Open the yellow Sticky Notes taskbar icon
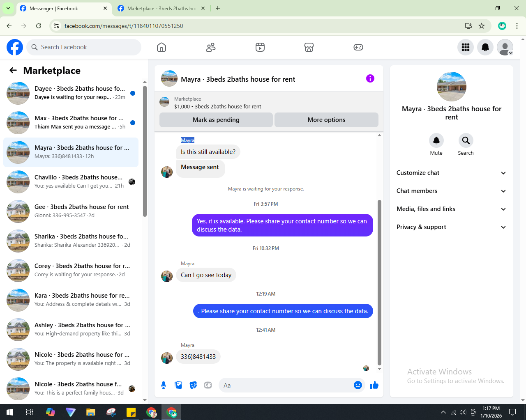 [x=131, y=412]
